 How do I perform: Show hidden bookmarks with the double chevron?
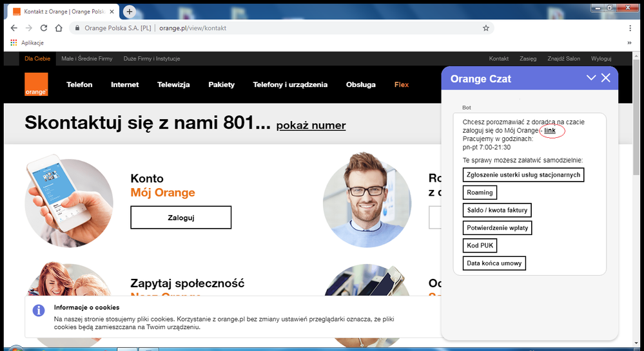(x=629, y=43)
